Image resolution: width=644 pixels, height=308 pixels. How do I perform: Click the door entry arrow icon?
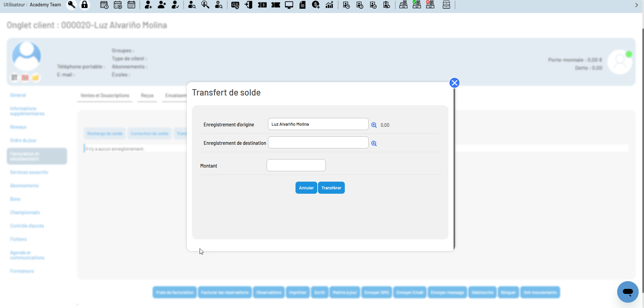(x=249, y=5)
